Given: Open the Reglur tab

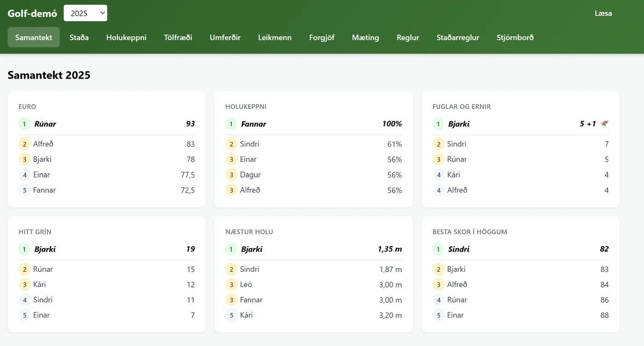Looking at the screenshot, I should coord(408,37).
